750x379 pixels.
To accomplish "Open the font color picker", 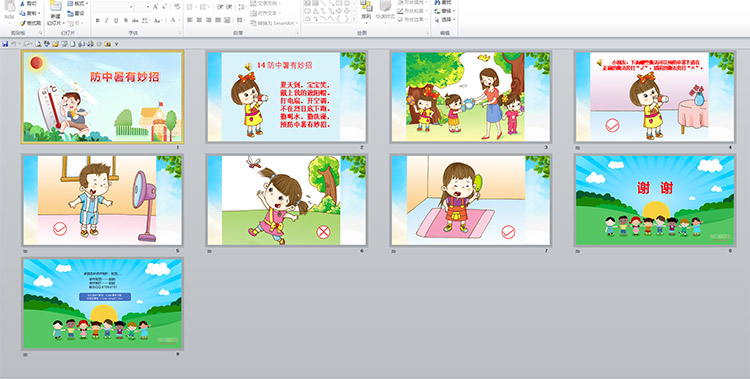I will 175,20.
